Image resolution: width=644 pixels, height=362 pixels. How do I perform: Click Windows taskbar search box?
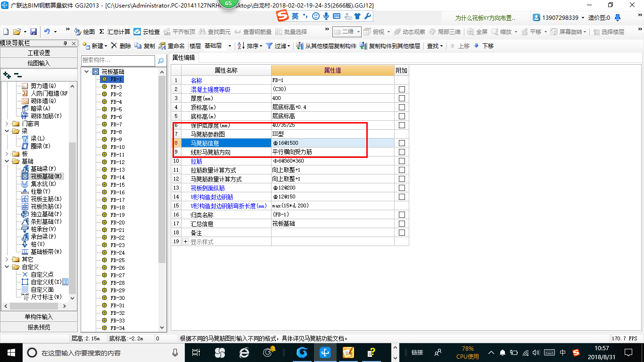point(104,352)
